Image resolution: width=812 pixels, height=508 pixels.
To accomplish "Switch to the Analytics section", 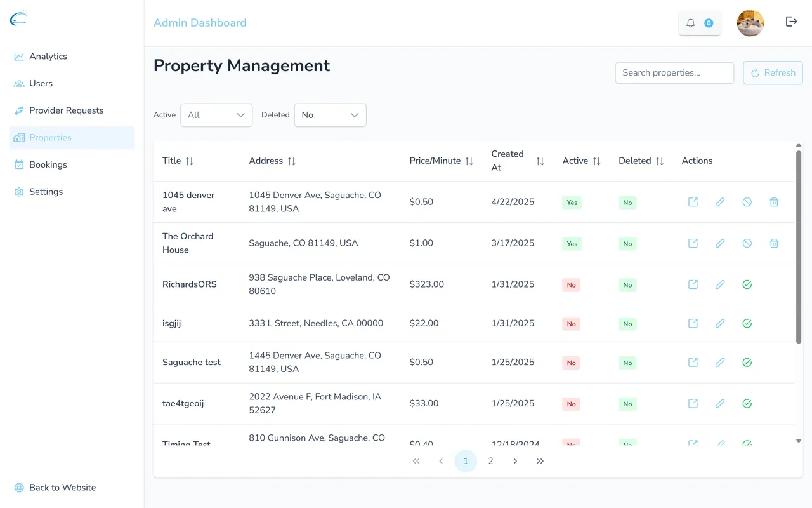I will [48, 56].
